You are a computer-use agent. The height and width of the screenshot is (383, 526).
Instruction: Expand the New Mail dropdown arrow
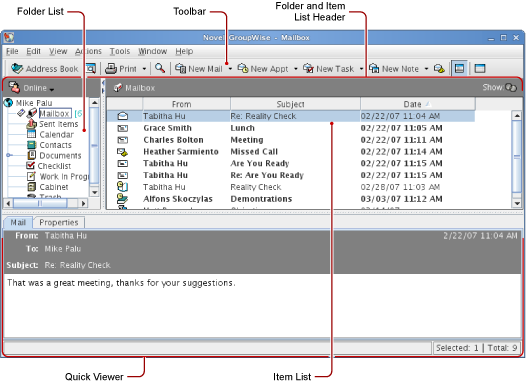(230, 69)
